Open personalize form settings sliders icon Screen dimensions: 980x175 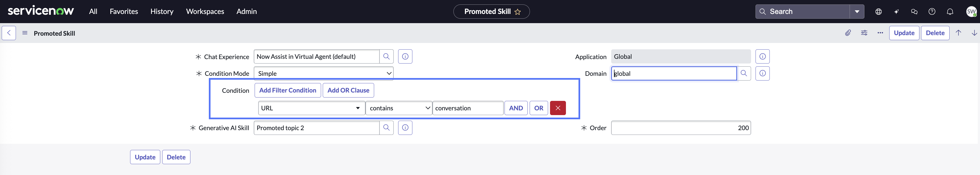click(x=864, y=33)
